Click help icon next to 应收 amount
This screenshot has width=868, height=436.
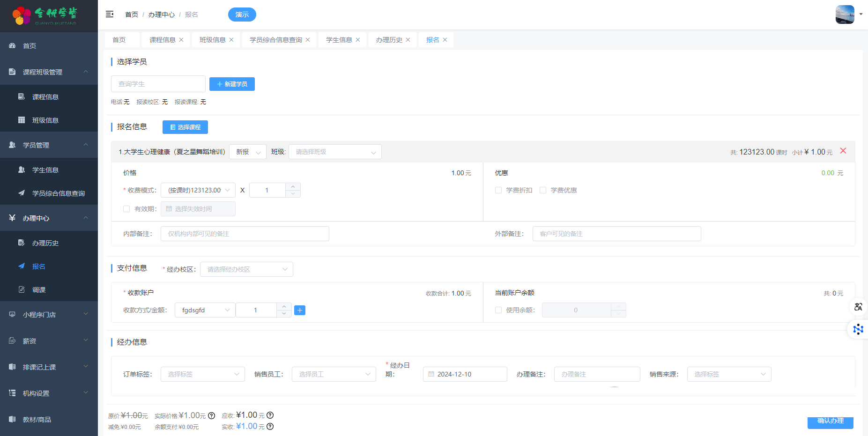pos(270,415)
